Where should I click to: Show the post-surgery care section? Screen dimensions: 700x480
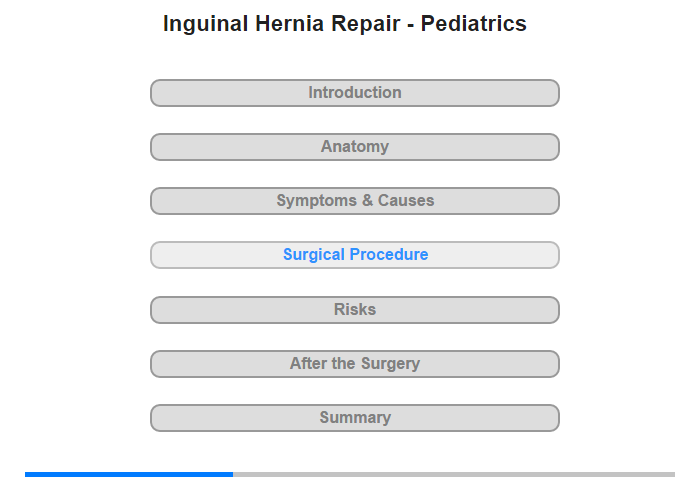(354, 364)
